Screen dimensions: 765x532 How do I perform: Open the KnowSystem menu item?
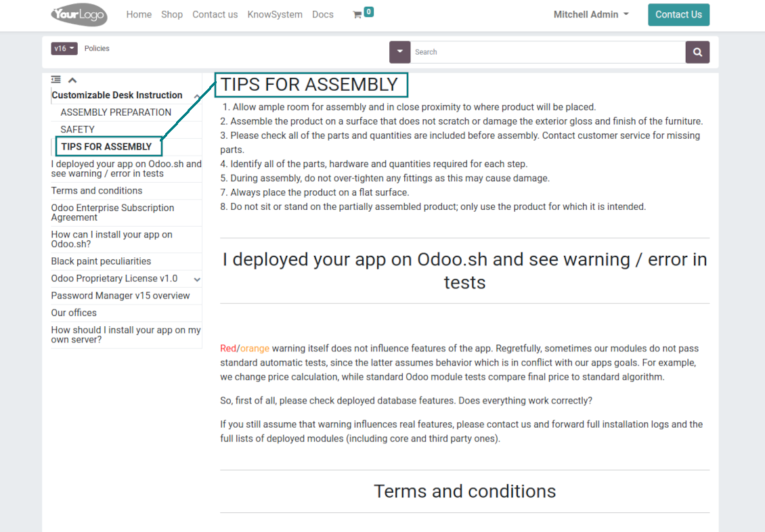275,15
